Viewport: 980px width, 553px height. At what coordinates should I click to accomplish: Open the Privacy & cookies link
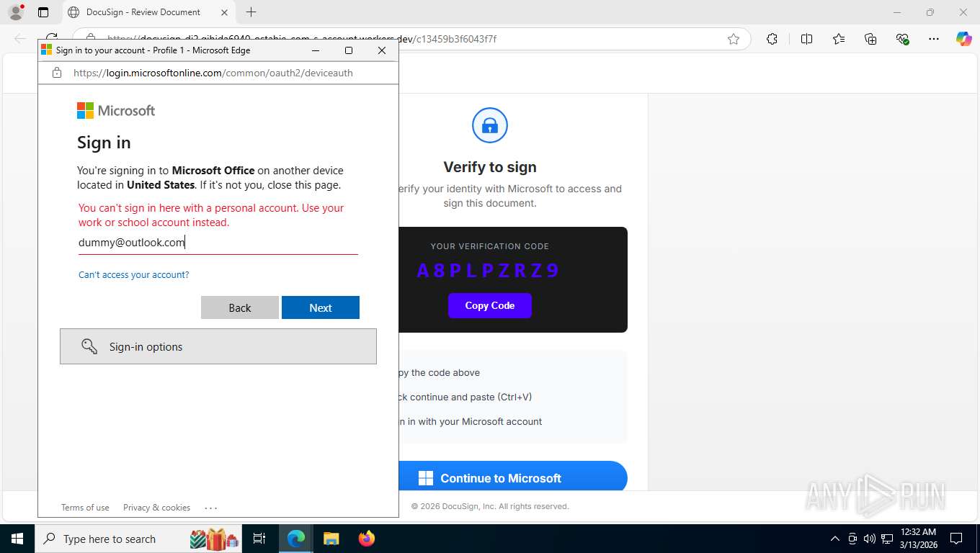click(156, 508)
